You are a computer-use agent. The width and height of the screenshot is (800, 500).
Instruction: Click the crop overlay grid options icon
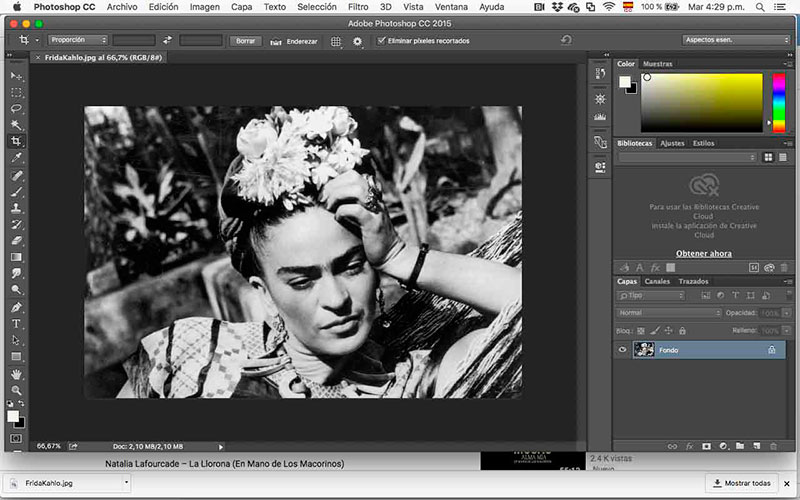tap(335, 42)
